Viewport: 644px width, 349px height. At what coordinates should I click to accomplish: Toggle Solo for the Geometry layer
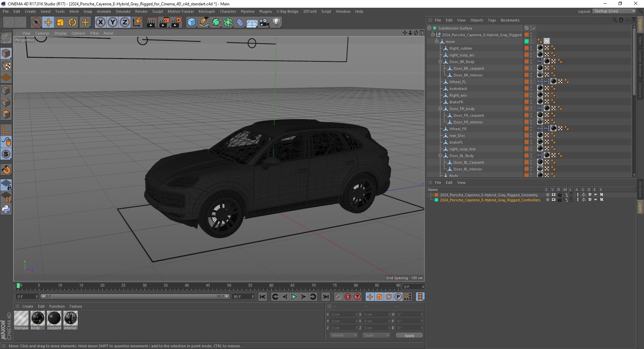point(547,195)
